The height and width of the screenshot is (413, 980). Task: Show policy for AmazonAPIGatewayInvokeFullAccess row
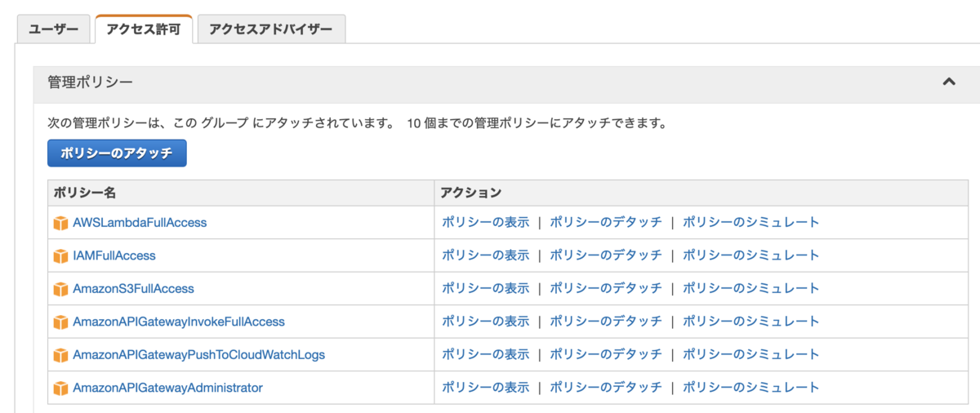[x=485, y=322]
